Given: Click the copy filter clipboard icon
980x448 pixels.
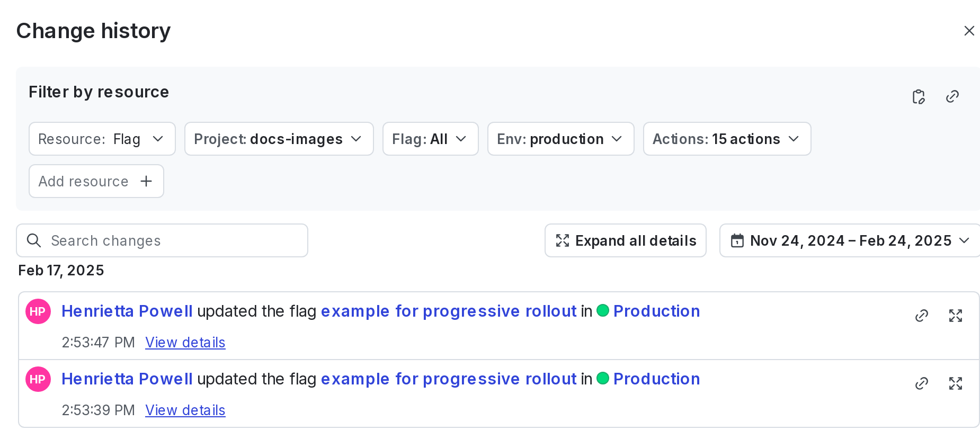Looking at the screenshot, I should click(x=919, y=97).
